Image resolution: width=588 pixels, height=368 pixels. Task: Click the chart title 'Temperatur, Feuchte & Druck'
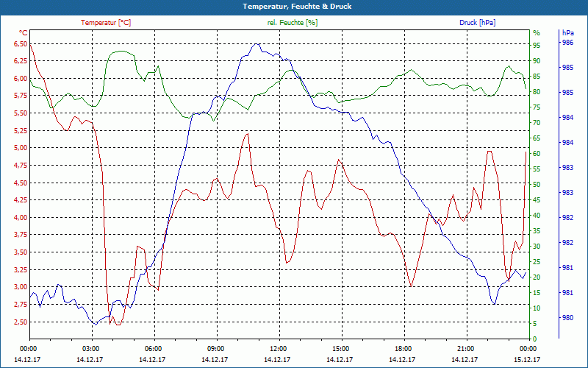297,7
